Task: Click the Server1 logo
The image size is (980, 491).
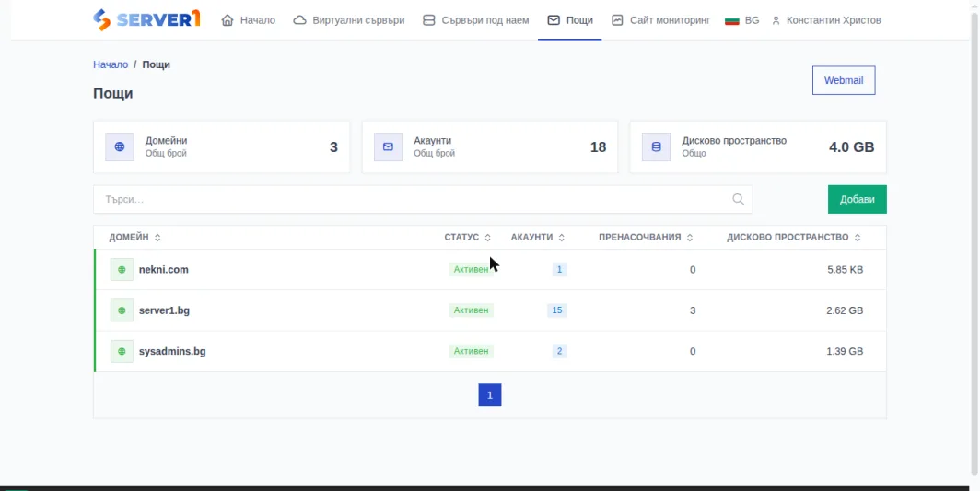Action: click(146, 19)
